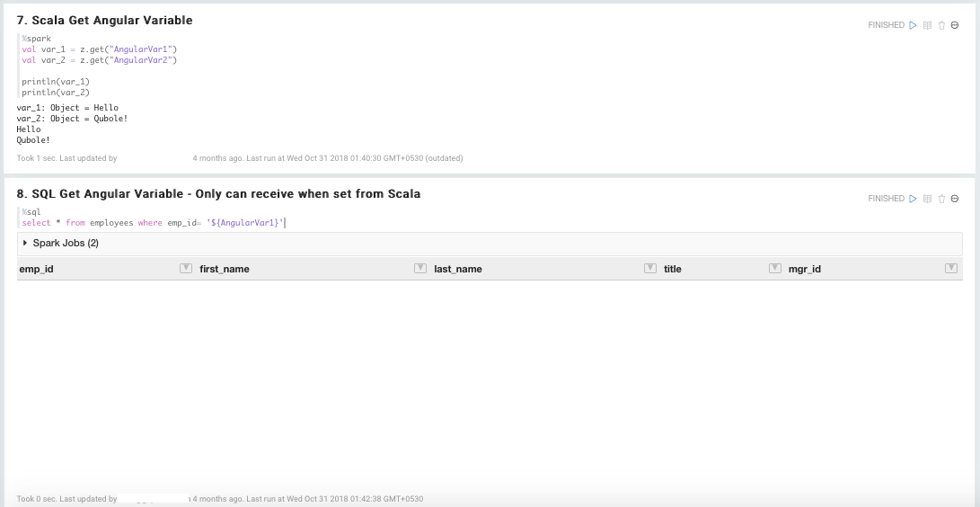The width and height of the screenshot is (980, 507).
Task: Open more options menu for paragraph 7
Action: pos(955,25)
